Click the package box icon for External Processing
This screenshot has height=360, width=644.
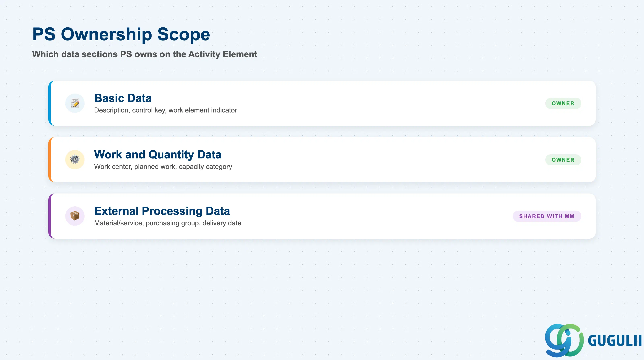tap(75, 216)
